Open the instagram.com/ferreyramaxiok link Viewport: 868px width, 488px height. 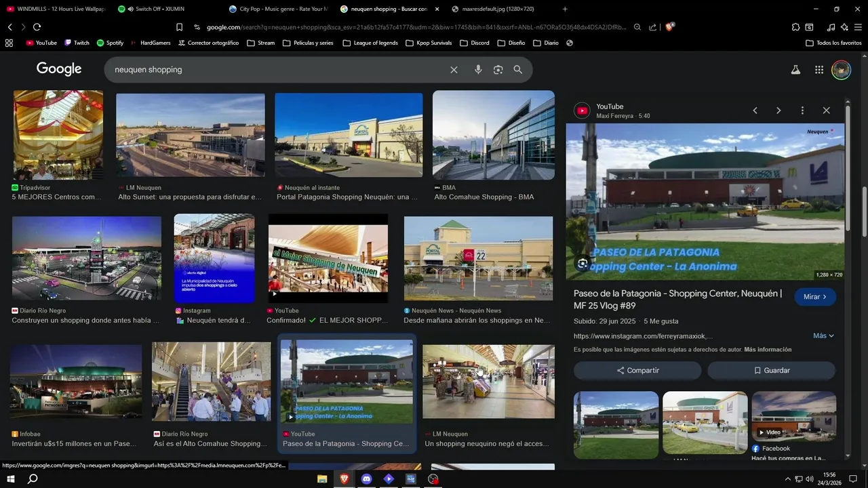643,336
